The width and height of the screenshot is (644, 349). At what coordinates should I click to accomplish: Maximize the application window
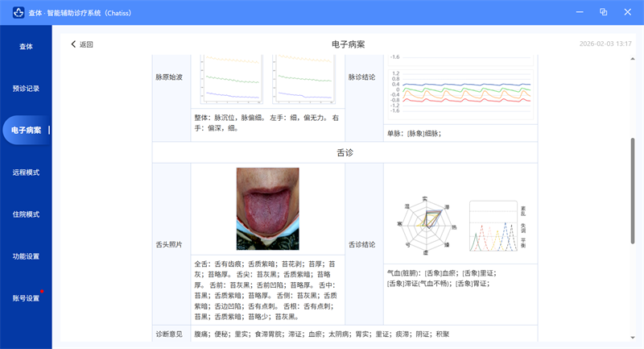[603, 12]
